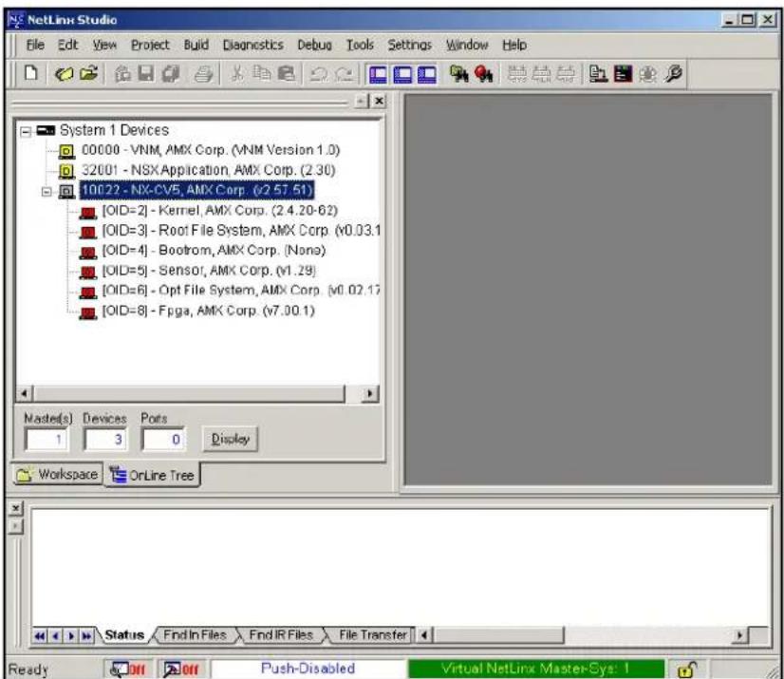
Task: Click the Cut scissors toolbar icon
Action: pyautogui.click(x=237, y=74)
